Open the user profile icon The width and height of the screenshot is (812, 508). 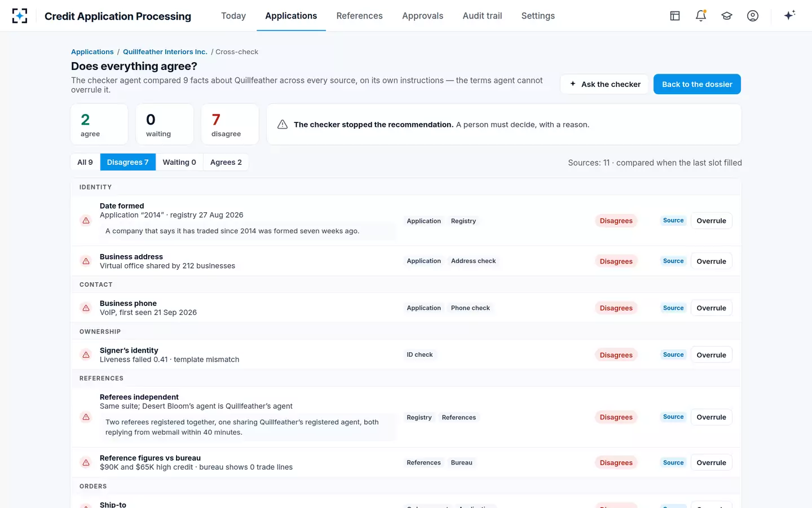753,16
